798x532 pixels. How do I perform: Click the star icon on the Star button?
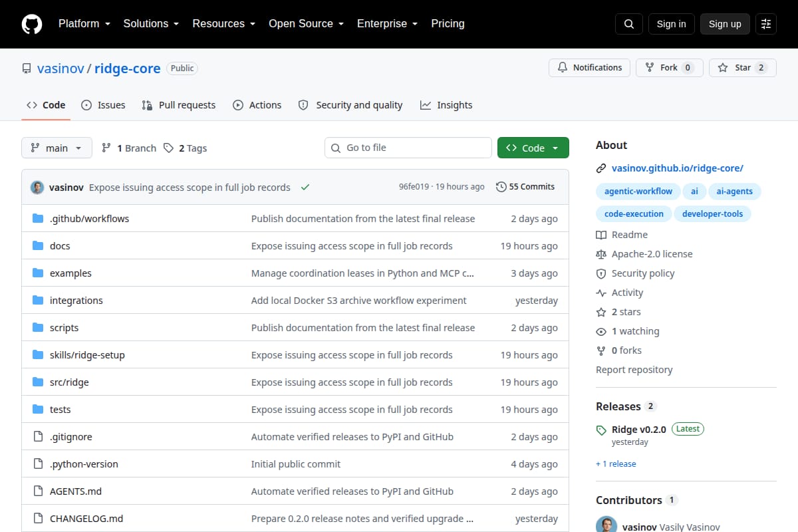coord(723,68)
